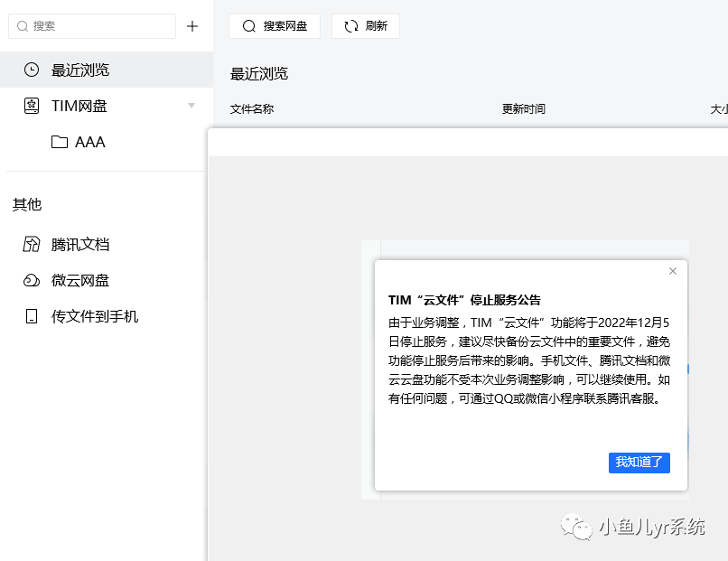Viewport: 728px width, 561px height.
Task: Click the plus icon beside search box
Action: pos(192,26)
